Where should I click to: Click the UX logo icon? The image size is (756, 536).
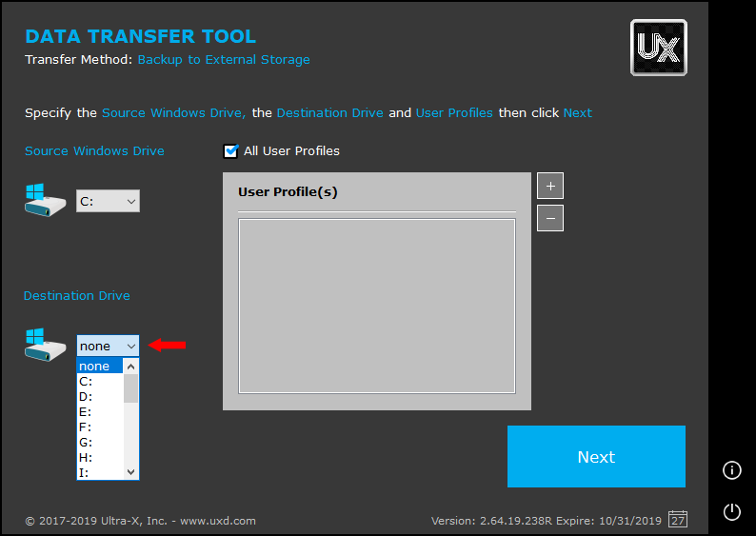click(x=659, y=48)
